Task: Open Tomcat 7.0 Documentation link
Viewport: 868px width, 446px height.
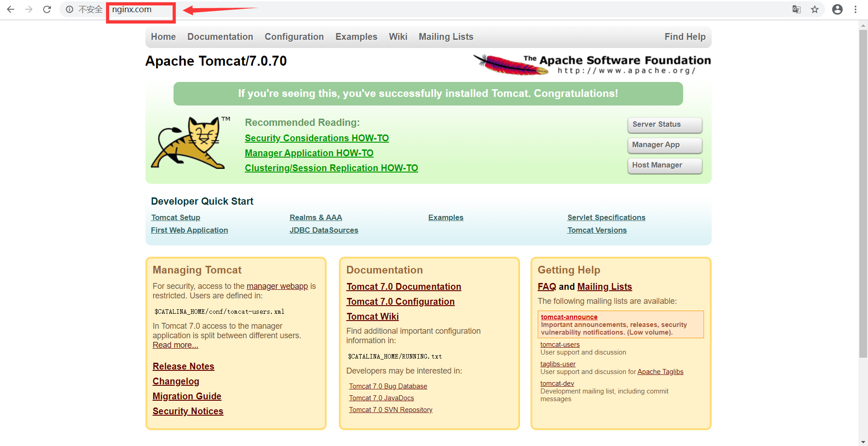Action: [404, 287]
